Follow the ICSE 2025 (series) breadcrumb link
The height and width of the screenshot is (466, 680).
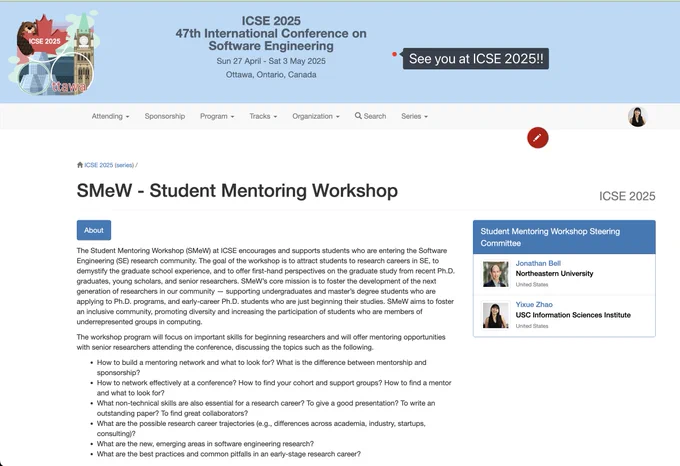[x=109, y=165]
